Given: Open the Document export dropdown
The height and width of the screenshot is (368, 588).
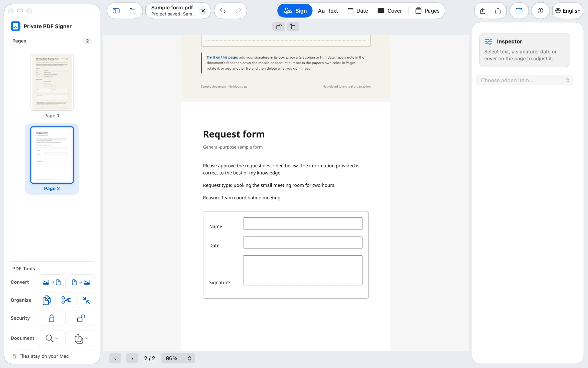Looking at the screenshot, I should [81, 338].
